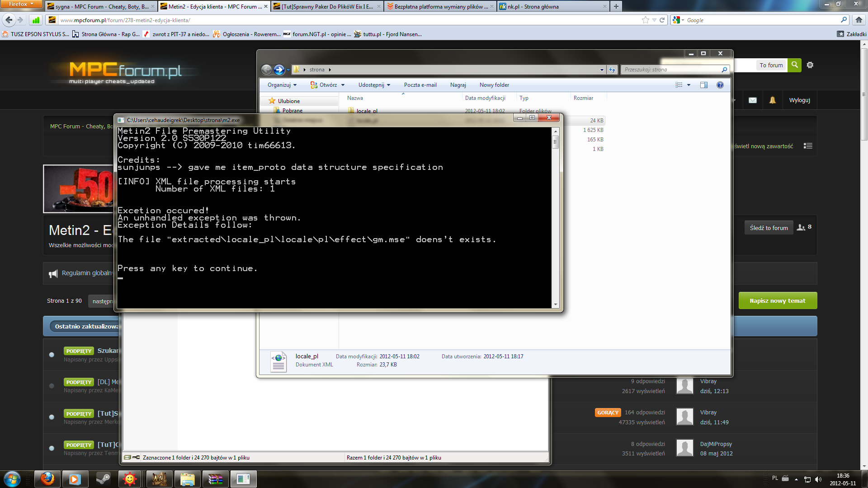
Task: Switch to [Tut]Sprawny Paker tab
Action: [x=326, y=6]
